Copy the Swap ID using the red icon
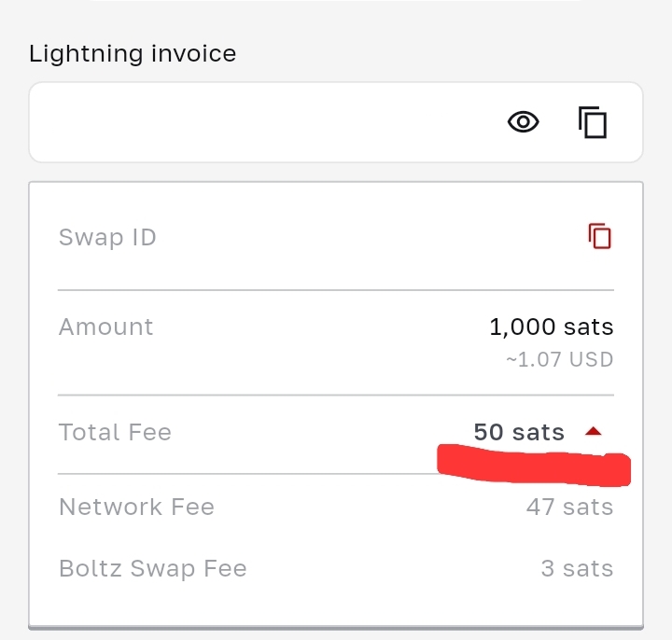 (x=599, y=237)
